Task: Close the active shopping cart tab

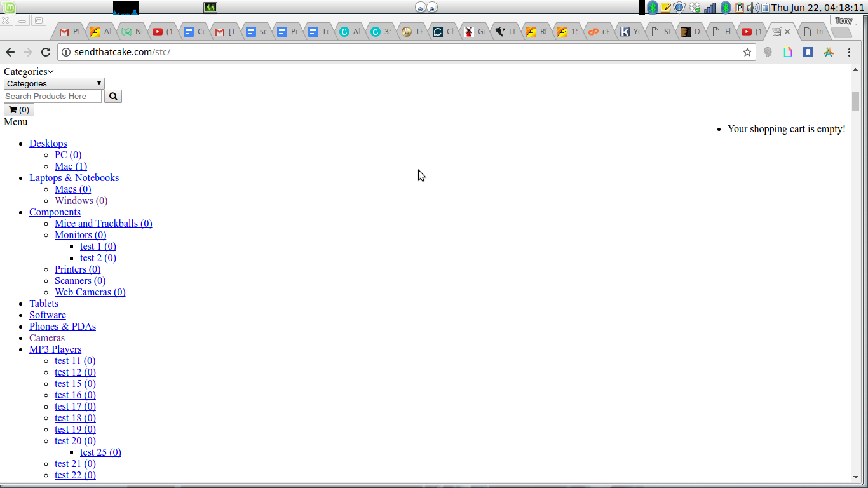Action: (787, 31)
